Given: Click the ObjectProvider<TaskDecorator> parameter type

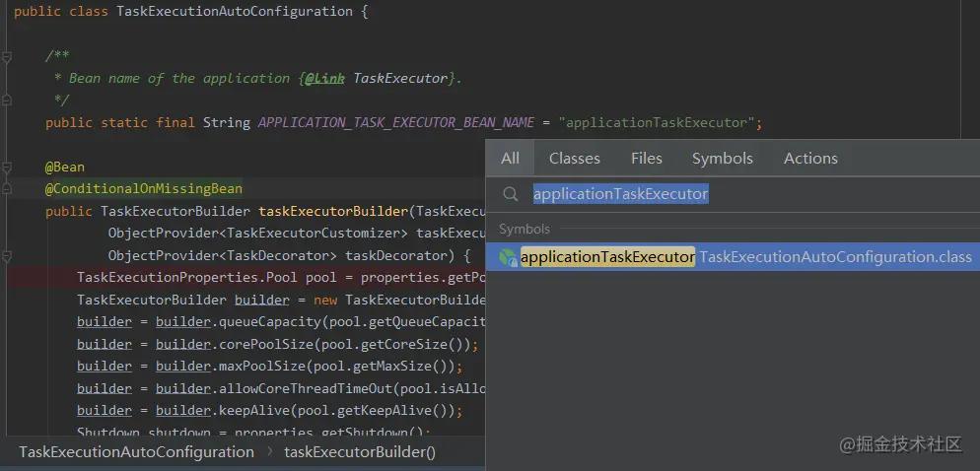Looking at the screenshot, I should click(223, 255).
